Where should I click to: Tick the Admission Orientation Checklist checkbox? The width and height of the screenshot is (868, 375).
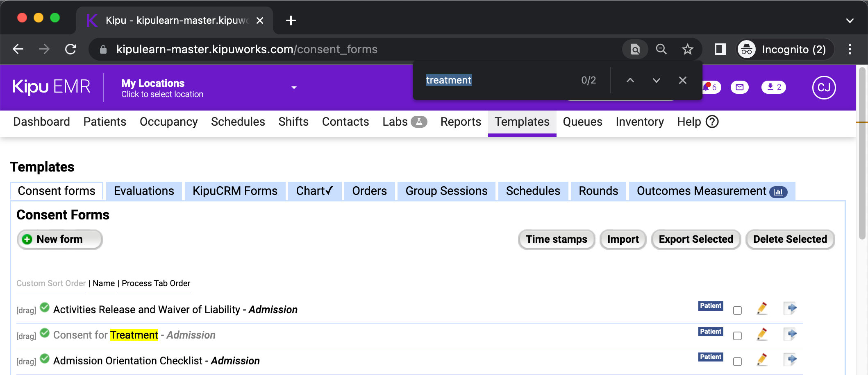coord(737,361)
